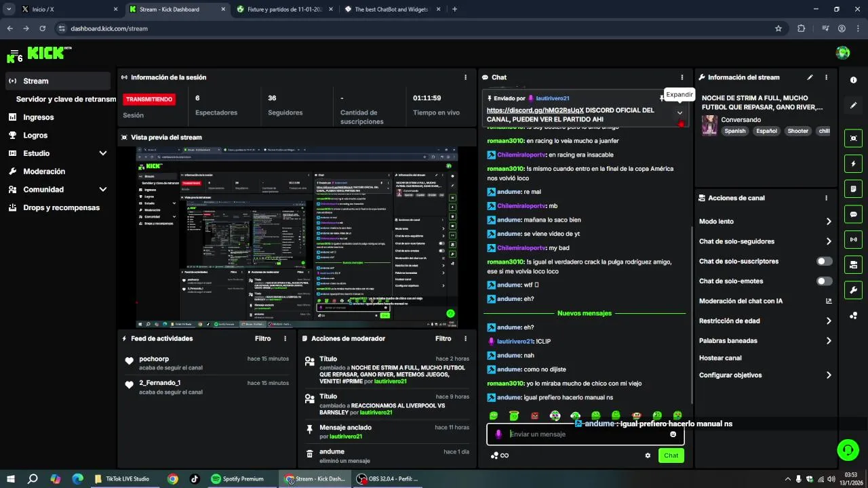
Task: Open the Chat panel three-dot menu
Action: pos(682,77)
